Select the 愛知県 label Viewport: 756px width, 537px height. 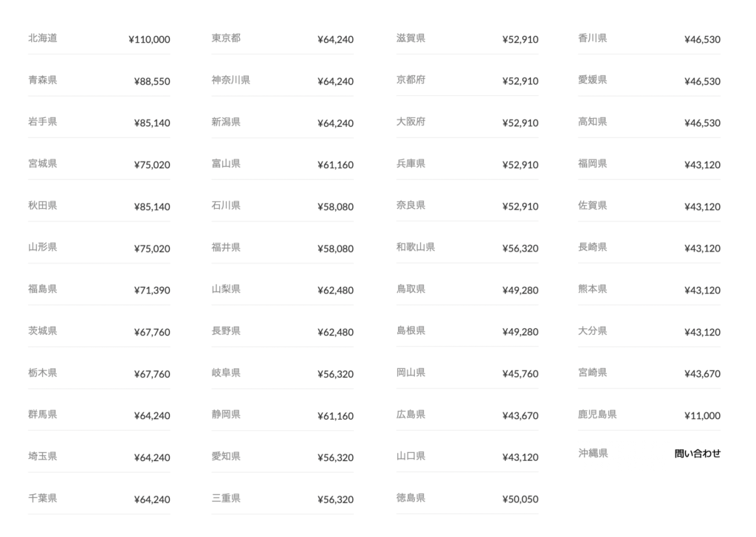(226, 457)
